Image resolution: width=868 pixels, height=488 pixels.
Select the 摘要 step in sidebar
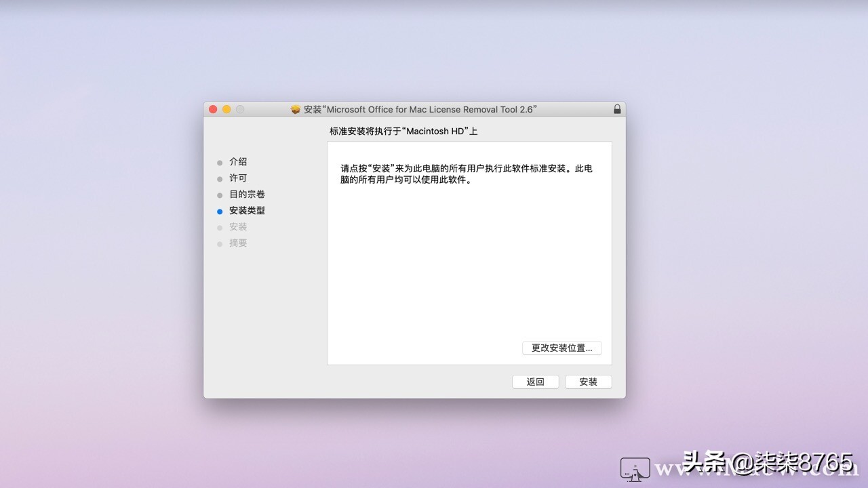coord(238,243)
